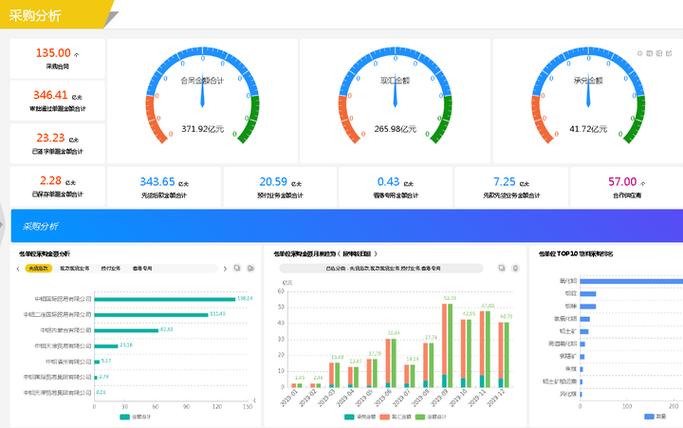Click the copy icon next to the monthly trend chart filter pill

point(501,268)
